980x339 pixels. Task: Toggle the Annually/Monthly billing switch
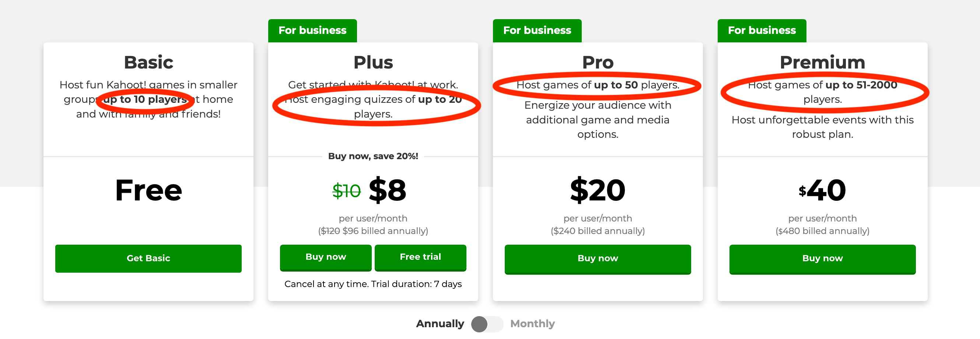[487, 324]
